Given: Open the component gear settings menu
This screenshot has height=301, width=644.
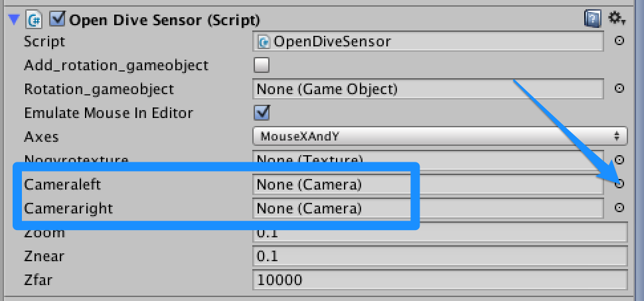Looking at the screenshot, I should pos(616,18).
